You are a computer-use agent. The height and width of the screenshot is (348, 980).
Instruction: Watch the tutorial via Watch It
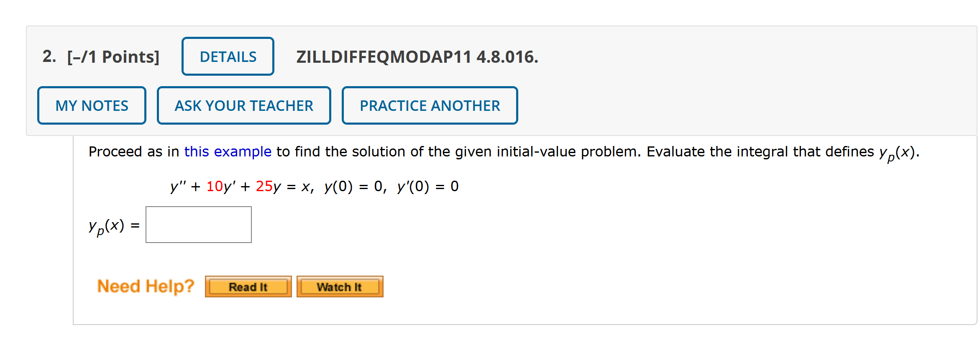(340, 287)
